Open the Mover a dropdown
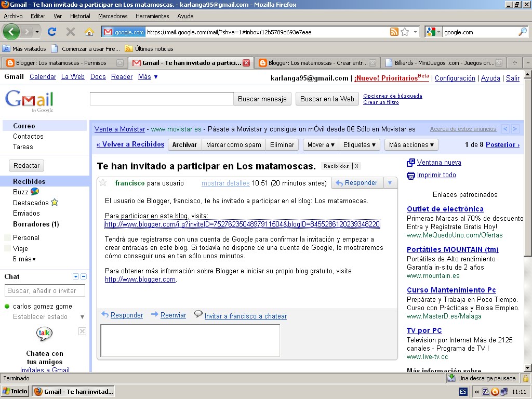This screenshot has width=532, height=399. [x=321, y=145]
